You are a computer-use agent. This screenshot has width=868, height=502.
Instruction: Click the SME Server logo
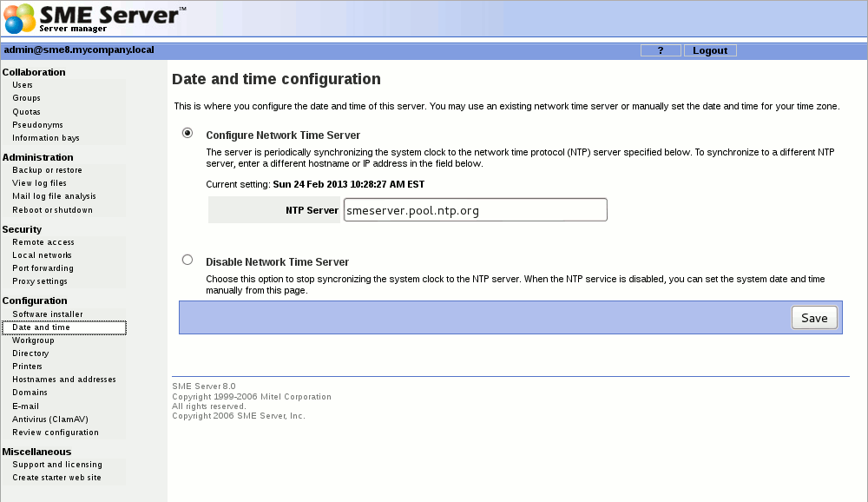point(95,18)
